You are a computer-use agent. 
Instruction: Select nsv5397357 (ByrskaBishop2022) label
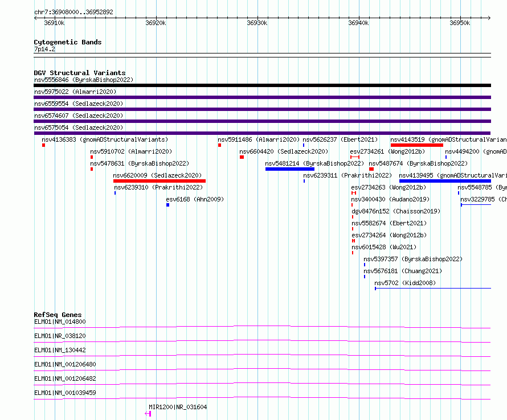(x=413, y=259)
